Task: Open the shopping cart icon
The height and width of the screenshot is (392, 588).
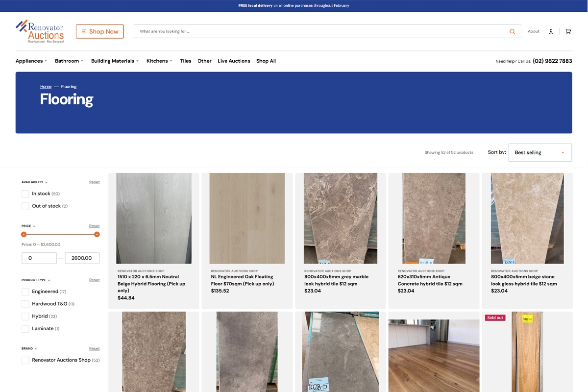Action: click(x=568, y=31)
